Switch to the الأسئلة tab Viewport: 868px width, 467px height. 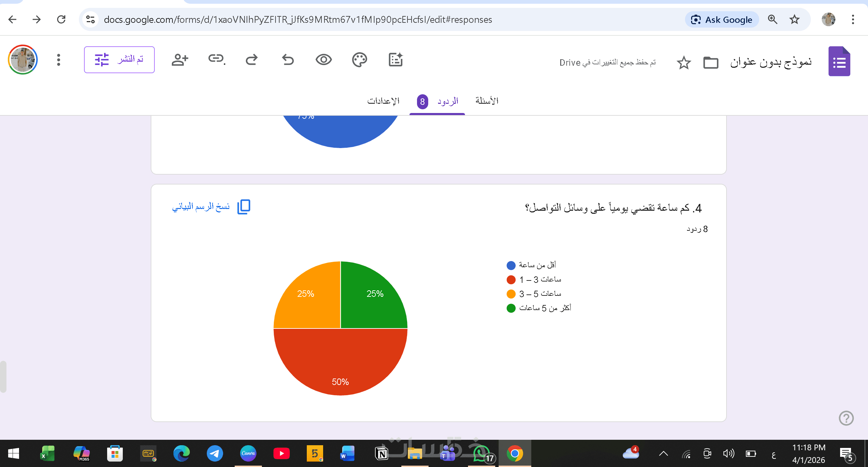coord(487,101)
